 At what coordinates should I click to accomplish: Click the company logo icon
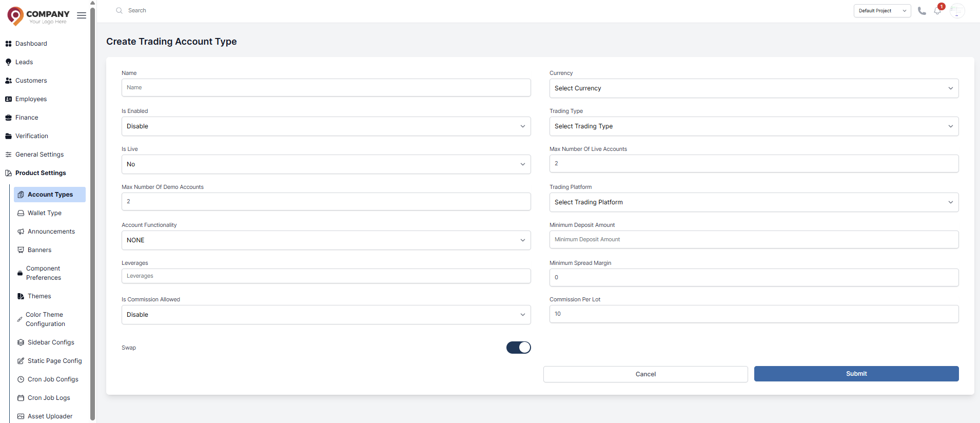15,16
